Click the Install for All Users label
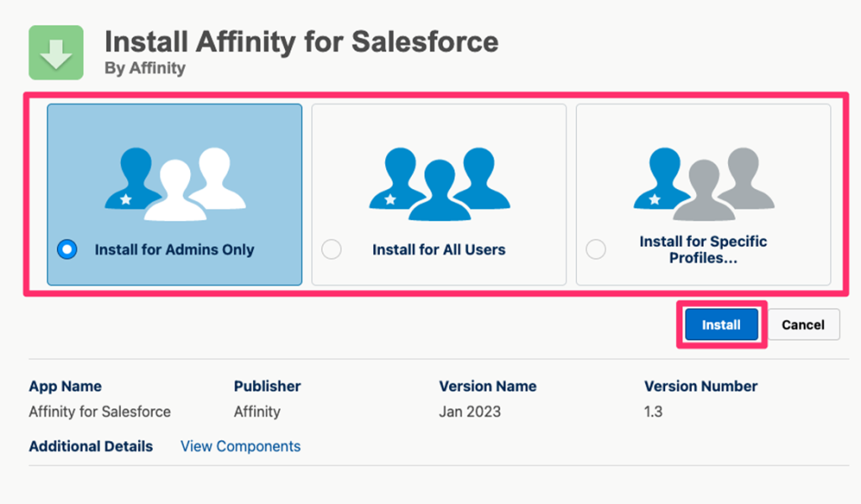 point(439,249)
